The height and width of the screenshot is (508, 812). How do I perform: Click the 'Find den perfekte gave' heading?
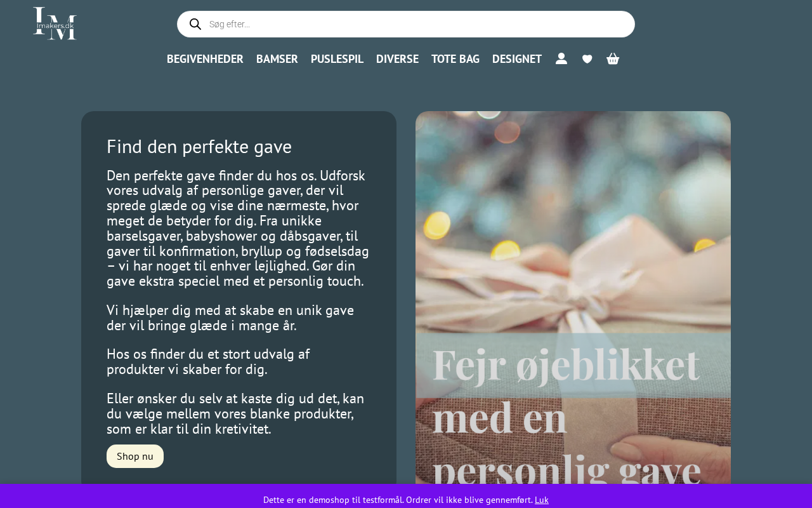tap(199, 147)
